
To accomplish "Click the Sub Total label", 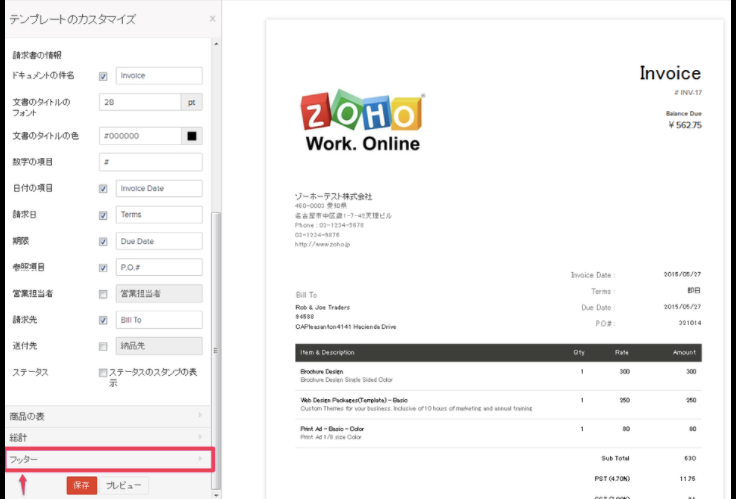I will coord(615,458).
